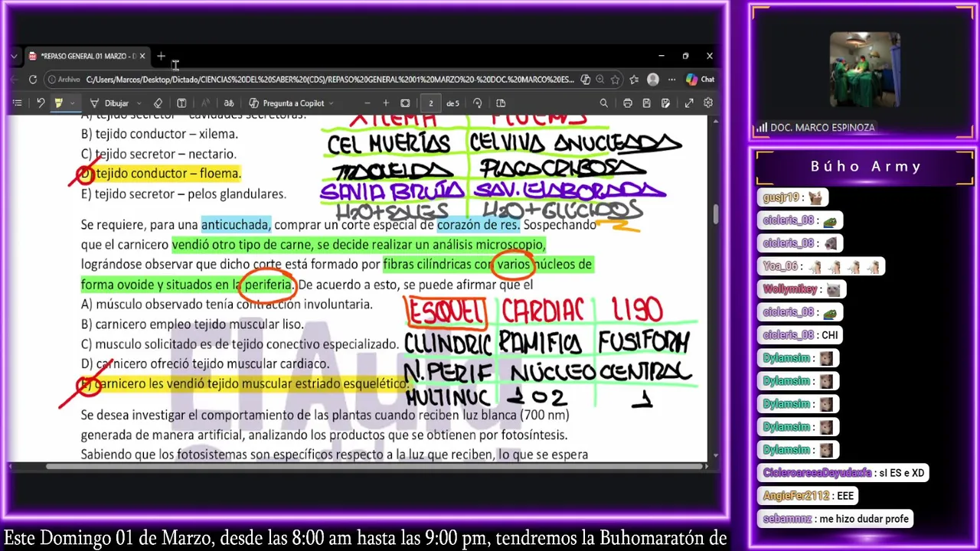This screenshot has height=551, width=980.
Task: Click highlighted answer 'tejido conductor – floema.'
Action: pos(168,174)
